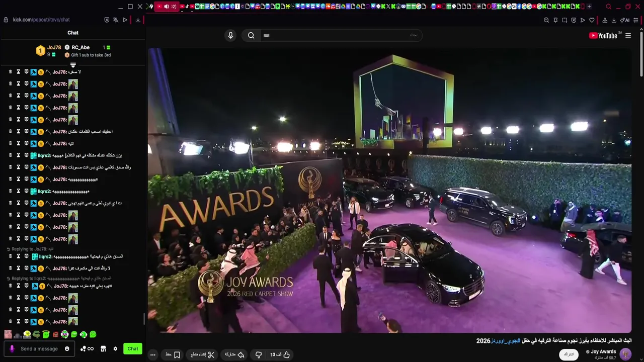Select the green frog emote with halo
The width and height of the screenshot is (644, 362).
click(46, 334)
